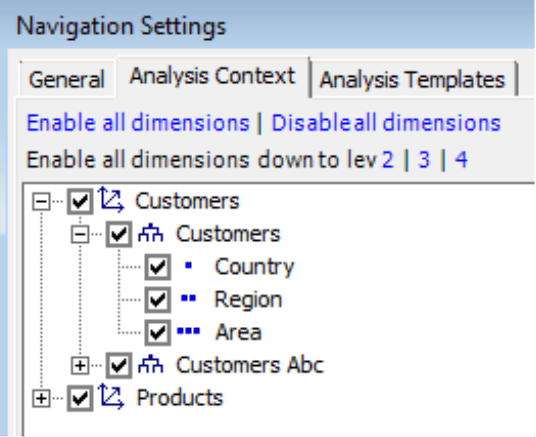Click the Region level two-dot icon
Viewport: 536px width, 437px height.
pyautogui.click(x=188, y=299)
